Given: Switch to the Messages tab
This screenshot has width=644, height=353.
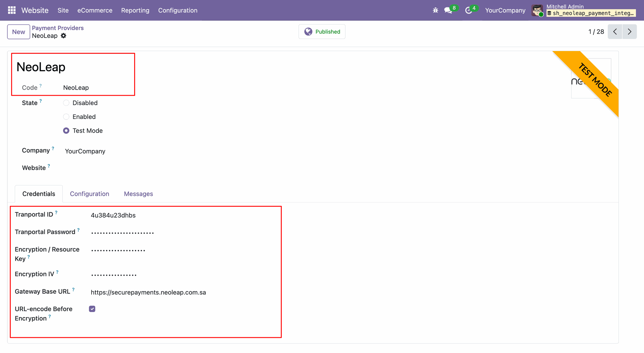Looking at the screenshot, I should coord(139,194).
